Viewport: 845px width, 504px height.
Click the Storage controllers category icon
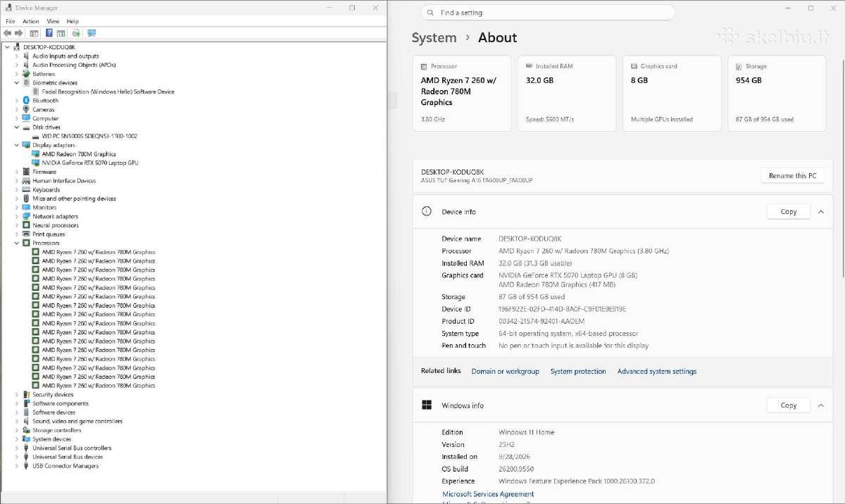26,430
